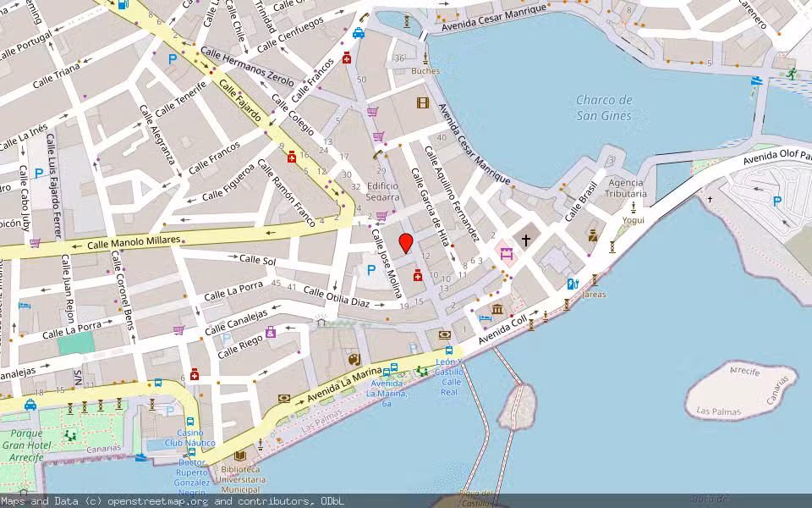Select the Calle Coronel Bens label

point(123,290)
